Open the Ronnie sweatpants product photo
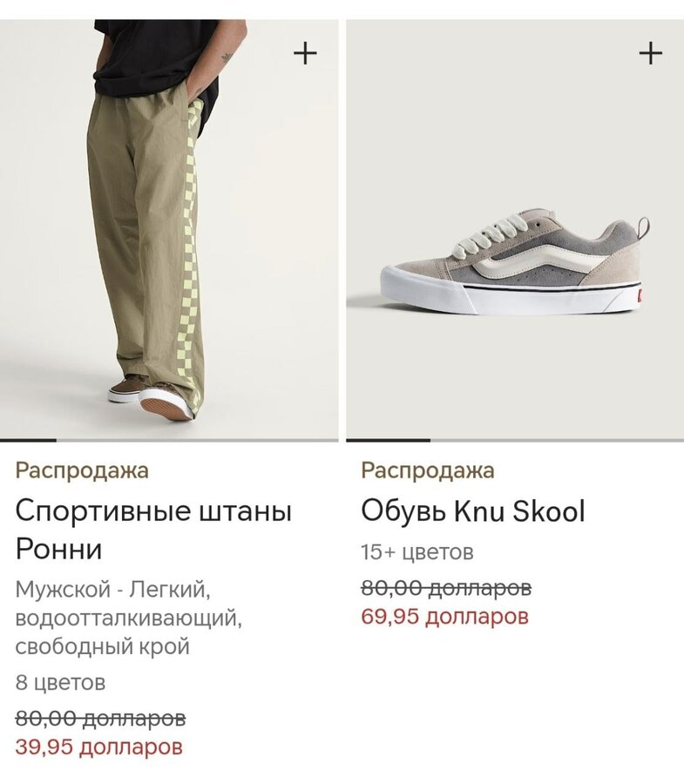This screenshot has width=684, height=784. (x=169, y=229)
